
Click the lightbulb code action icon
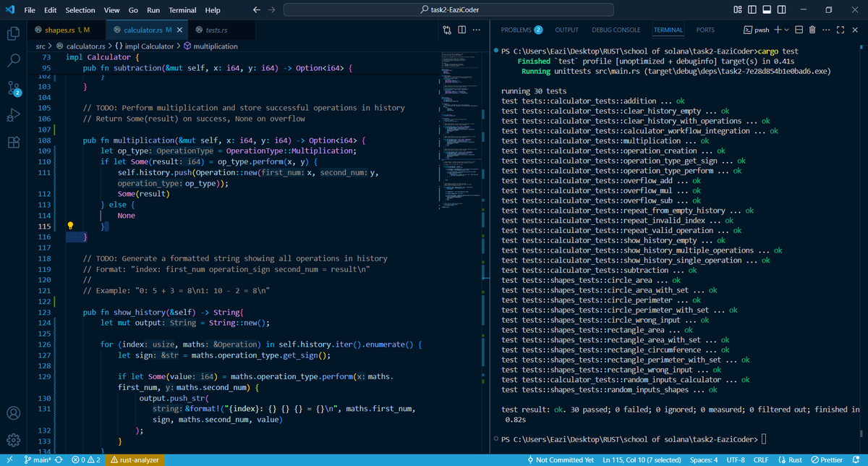point(71,226)
